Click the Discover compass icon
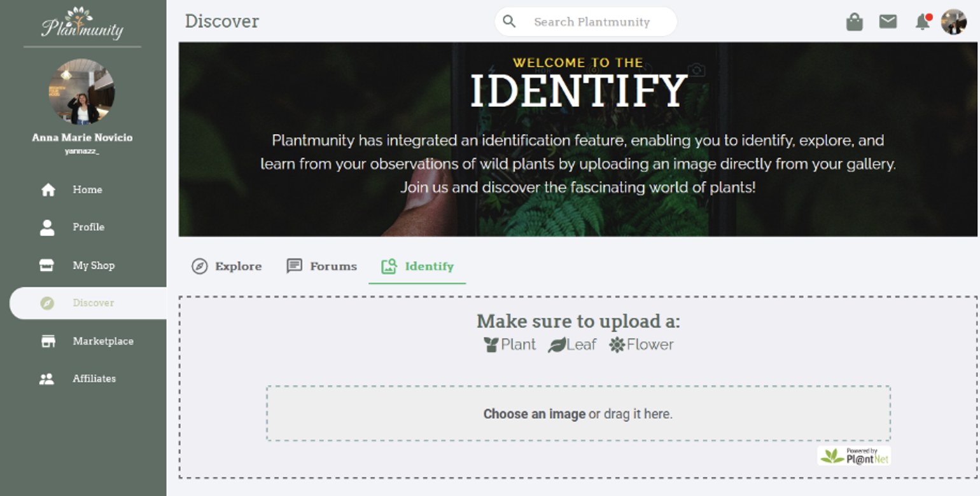The image size is (980, 496). point(47,303)
